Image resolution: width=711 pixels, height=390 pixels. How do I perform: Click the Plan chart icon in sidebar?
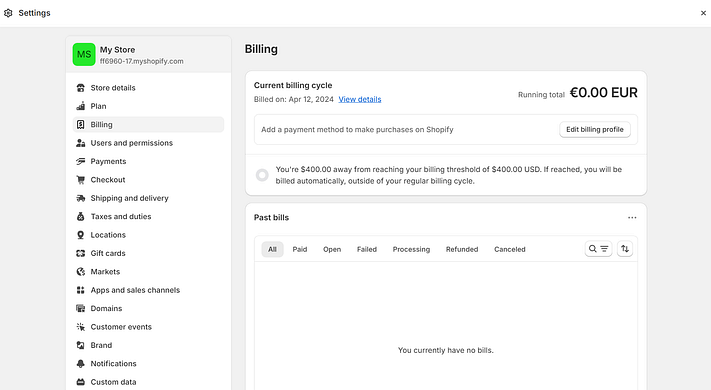(81, 106)
